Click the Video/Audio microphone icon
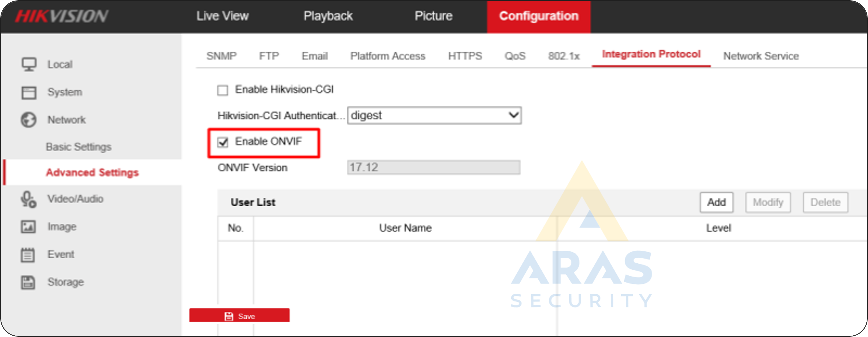 (x=28, y=199)
